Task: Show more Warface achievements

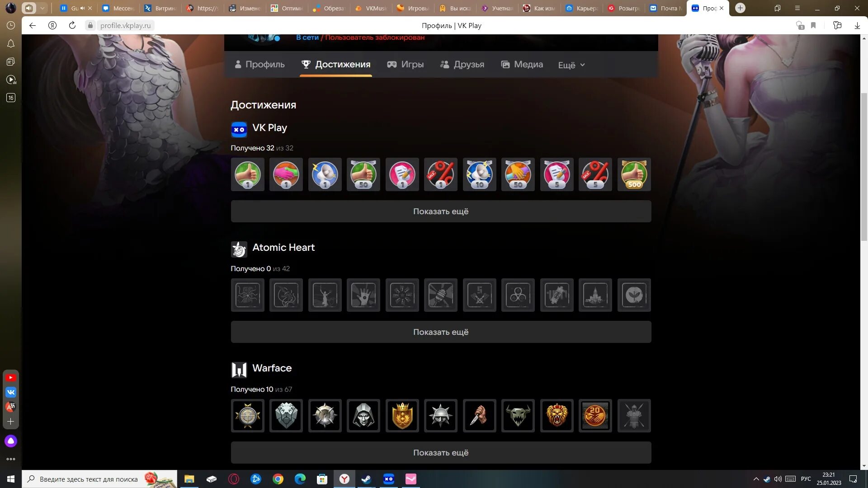Action: point(441,452)
